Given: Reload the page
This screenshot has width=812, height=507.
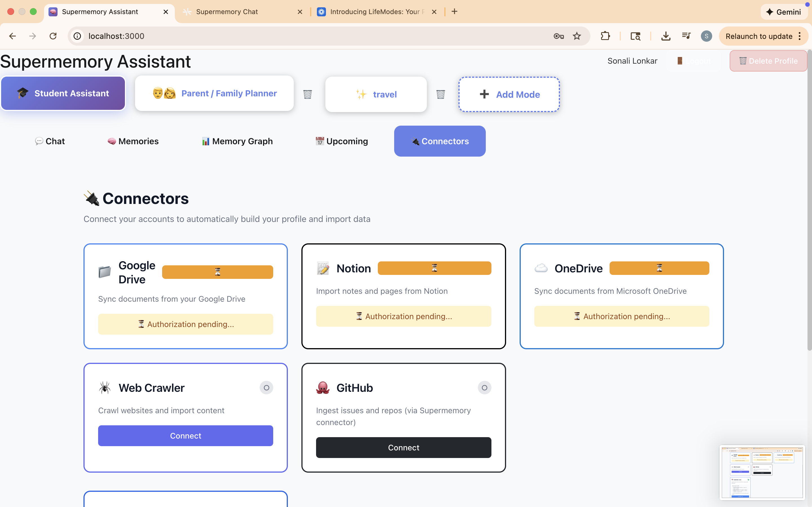Looking at the screenshot, I should pyautogui.click(x=53, y=36).
